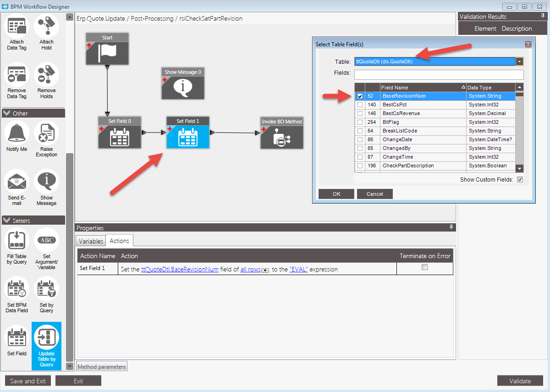
Task: Click the field list scroll up arrow
Action: [x=519, y=88]
